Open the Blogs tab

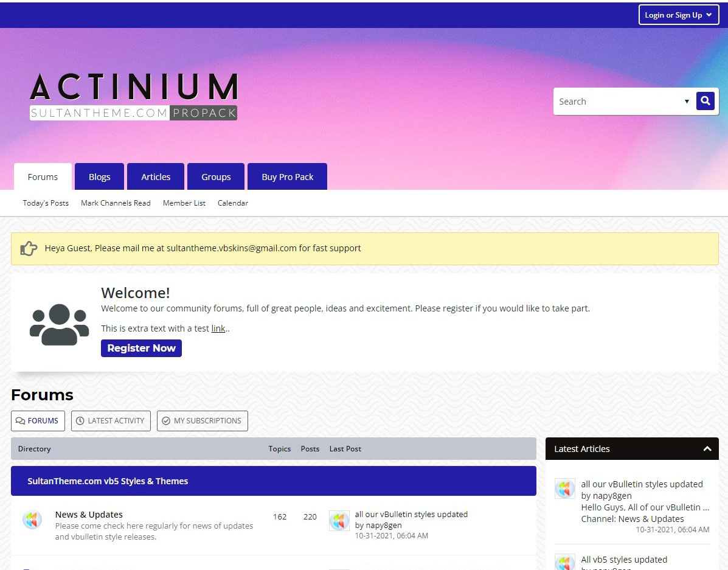coord(99,177)
